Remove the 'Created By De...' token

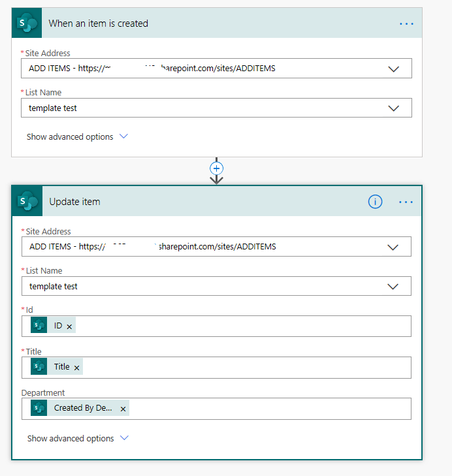coord(123,409)
